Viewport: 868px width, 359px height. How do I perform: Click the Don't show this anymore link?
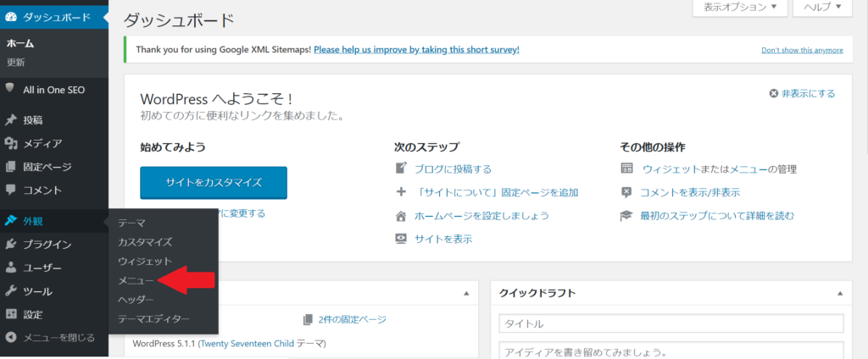(802, 50)
